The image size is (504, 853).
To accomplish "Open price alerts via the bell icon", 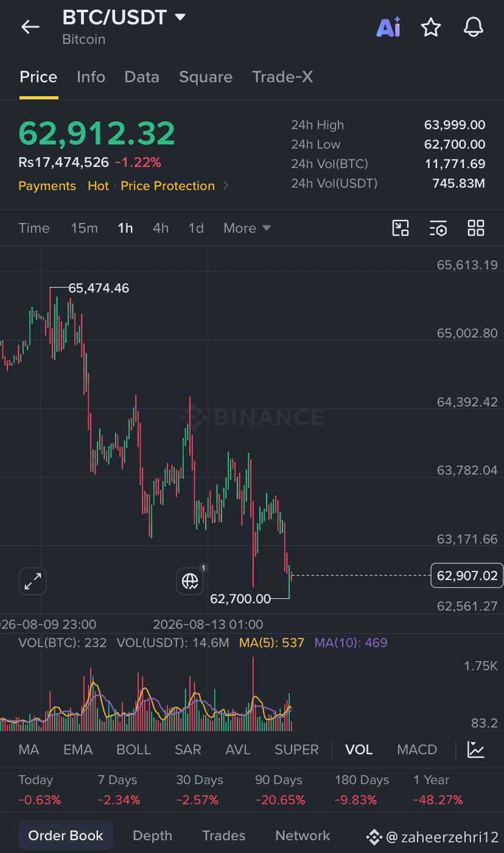I will (473, 27).
